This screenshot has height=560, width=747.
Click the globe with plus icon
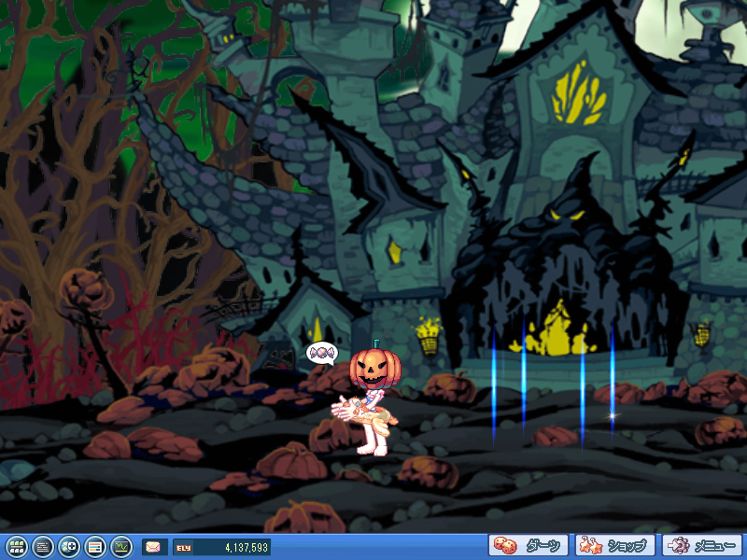coord(69,547)
